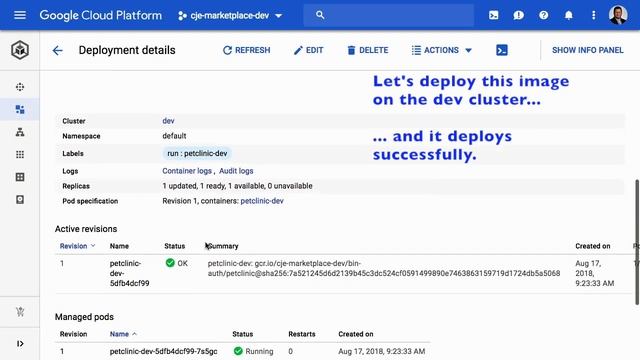The image size is (640, 360).
Task: Click the Running status of the pod
Action: (253, 351)
